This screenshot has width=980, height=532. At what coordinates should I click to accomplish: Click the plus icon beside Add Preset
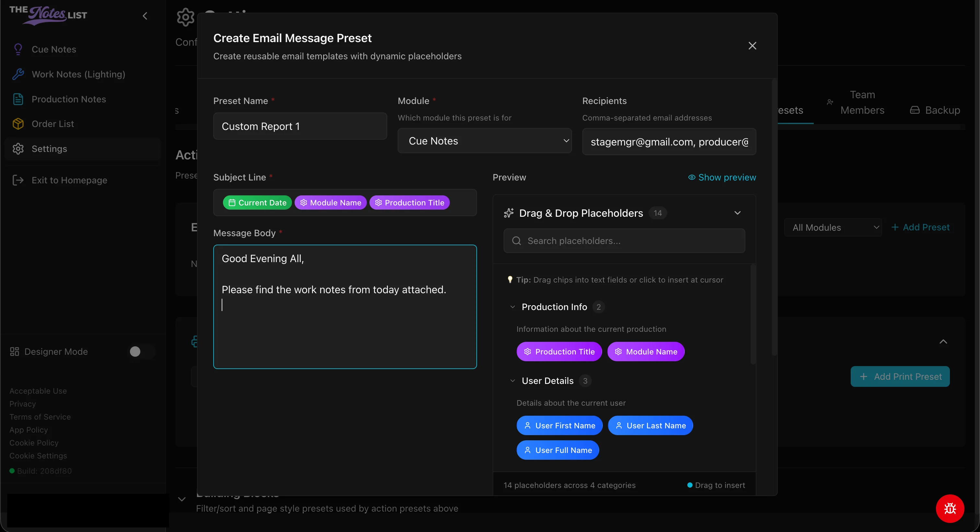point(895,227)
